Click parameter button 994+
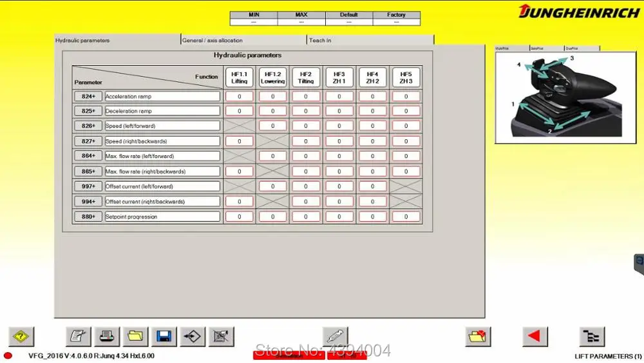The width and height of the screenshot is (644, 363). [88, 201]
